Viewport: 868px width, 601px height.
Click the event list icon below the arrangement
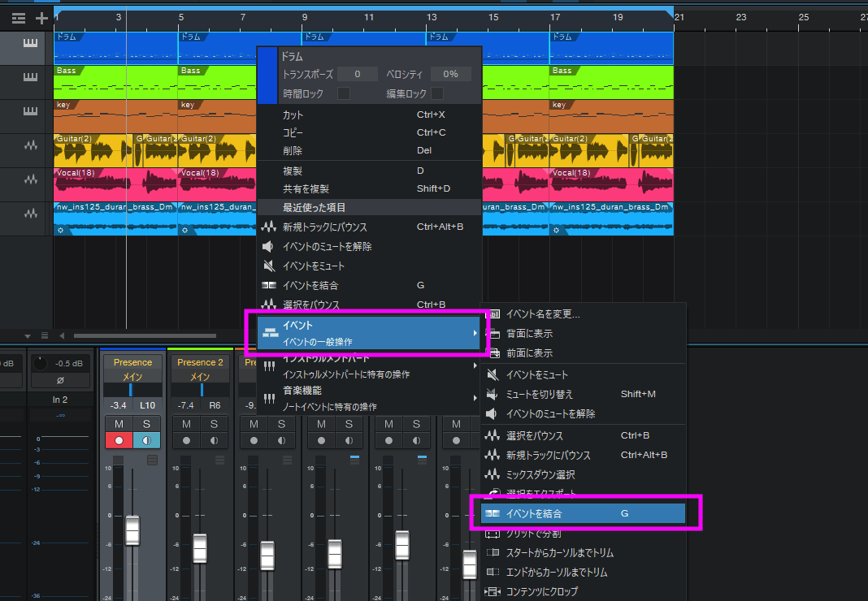click(x=45, y=335)
